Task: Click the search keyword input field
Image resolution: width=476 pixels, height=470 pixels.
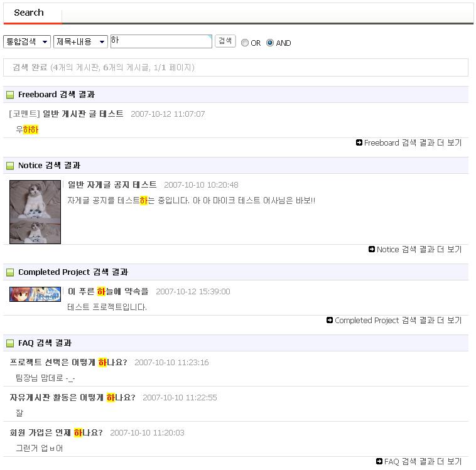Action: click(161, 41)
